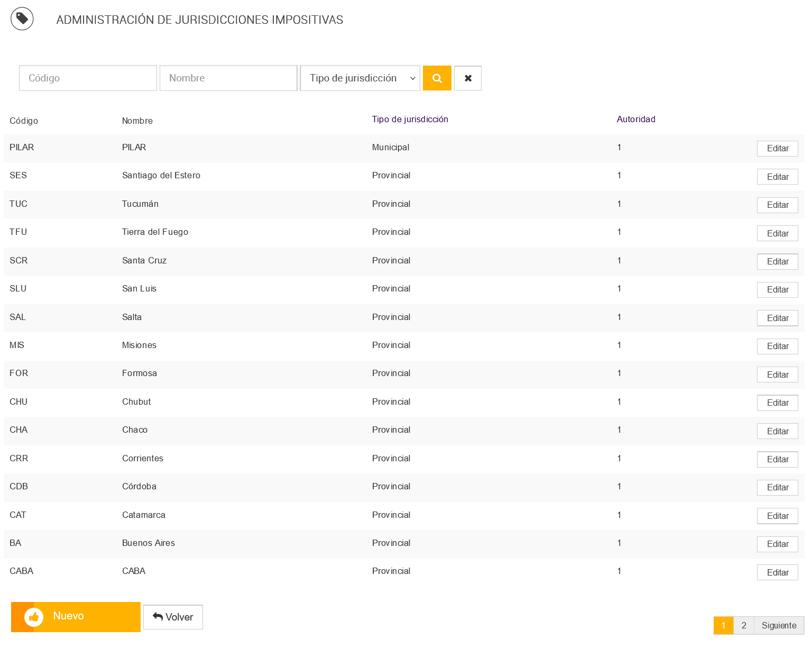Image resolution: width=812 pixels, height=648 pixels.
Task: Edit the PILAR jurisdiction row
Action: pyautogui.click(x=777, y=149)
